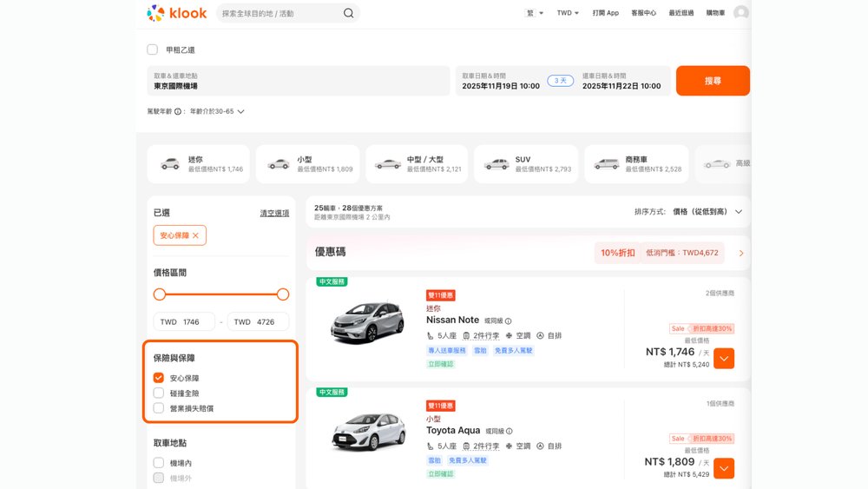The image size is (868, 489).
Task: Open the TWD currency dropdown
Action: point(568,13)
